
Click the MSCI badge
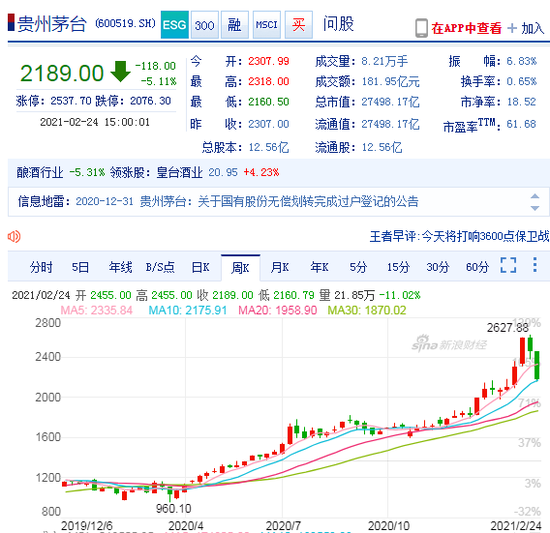click(x=267, y=25)
